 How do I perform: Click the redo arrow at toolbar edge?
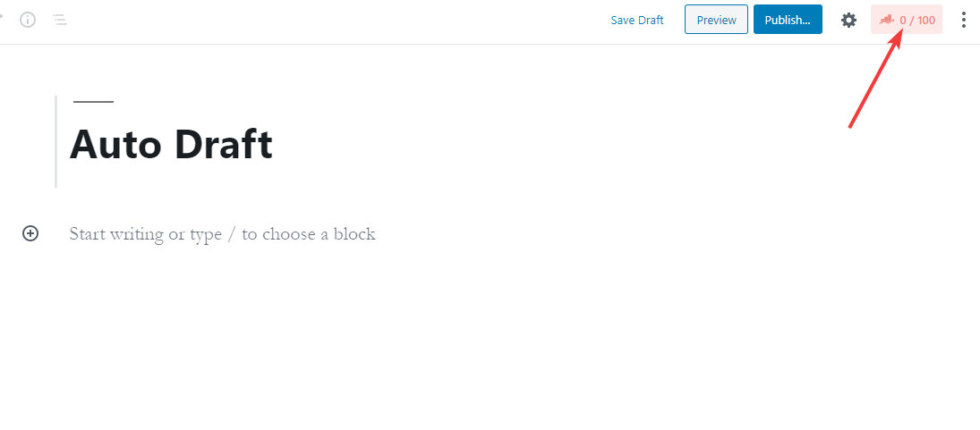(2, 17)
